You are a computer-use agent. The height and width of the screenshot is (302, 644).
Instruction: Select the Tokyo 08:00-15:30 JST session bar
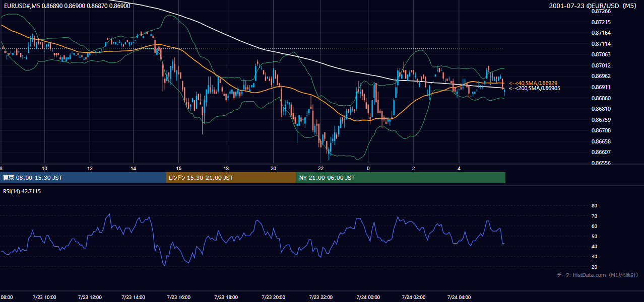83,178
